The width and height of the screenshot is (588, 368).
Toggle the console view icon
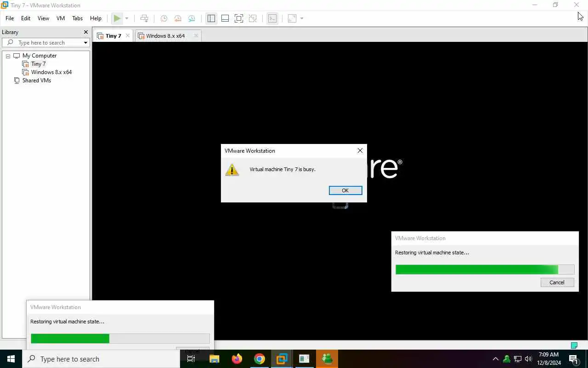click(272, 18)
